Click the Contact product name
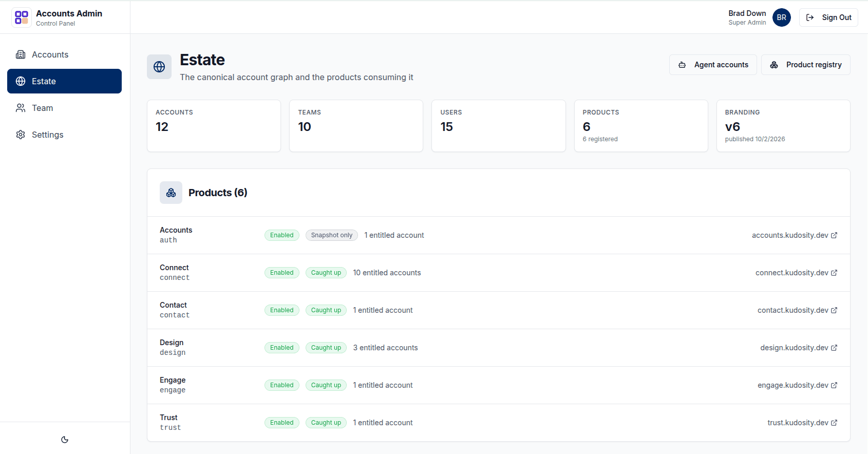868x454 pixels. [173, 305]
